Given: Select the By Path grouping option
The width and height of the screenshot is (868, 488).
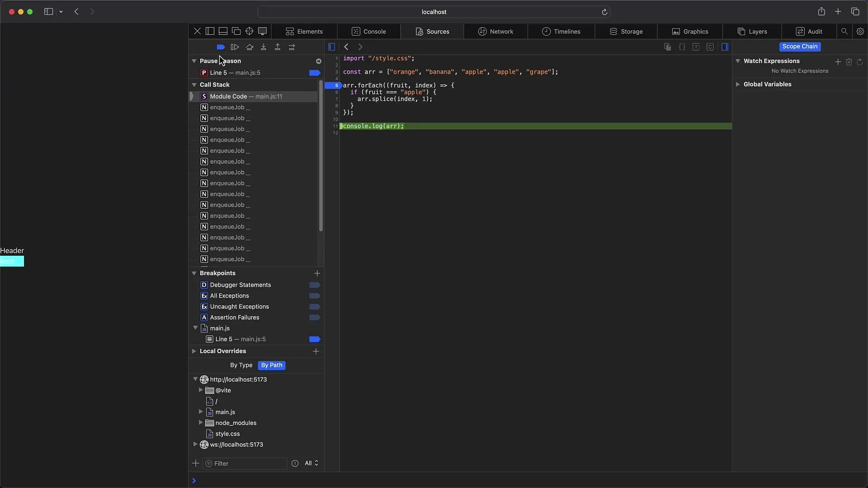Looking at the screenshot, I should (272, 365).
